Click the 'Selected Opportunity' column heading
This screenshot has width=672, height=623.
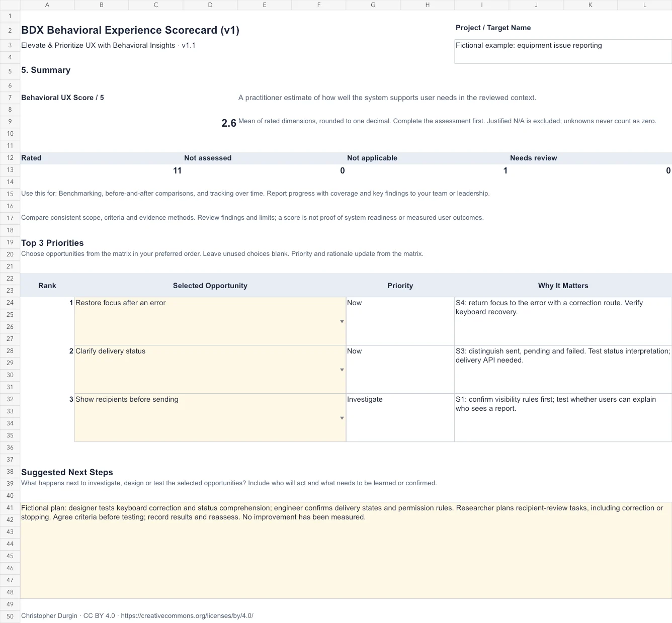[x=210, y=286]
